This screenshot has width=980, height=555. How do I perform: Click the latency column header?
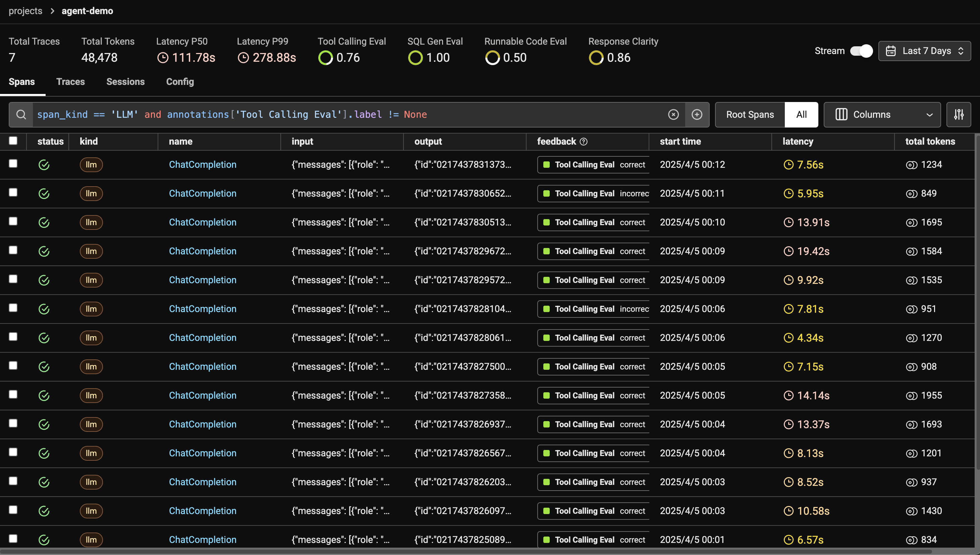798,142
